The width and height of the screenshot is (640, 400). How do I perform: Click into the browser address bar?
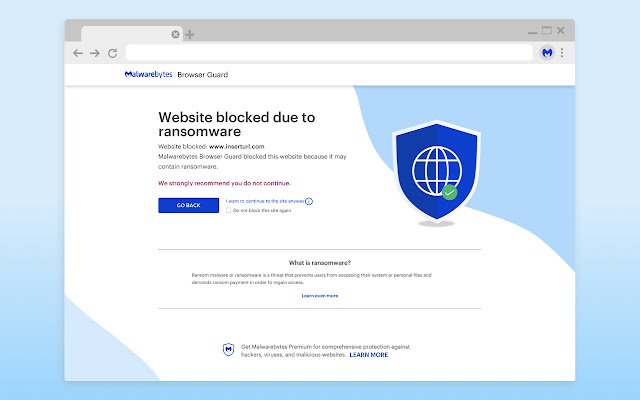pos(328,53)
